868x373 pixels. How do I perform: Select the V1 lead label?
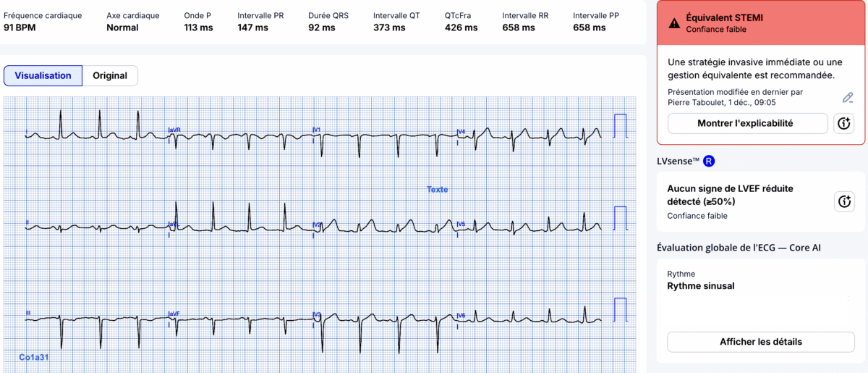point(316,130)
